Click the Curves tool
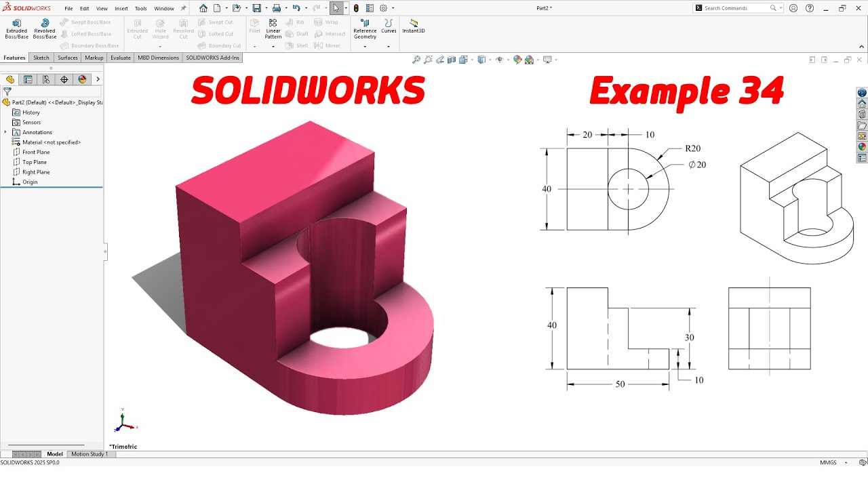The width and height of the screenshot is (868, 488). [389, 26]
